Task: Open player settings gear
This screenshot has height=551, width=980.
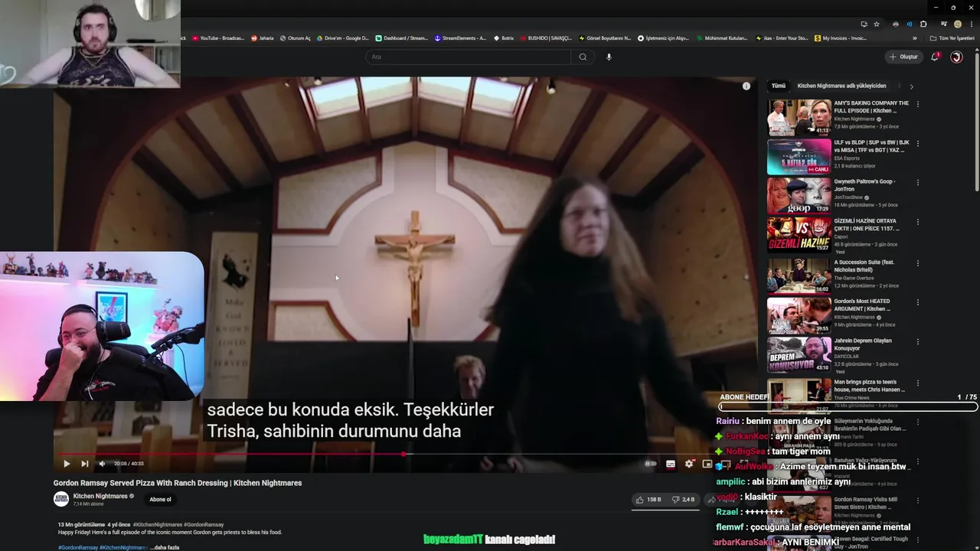Action: (689, 464)
